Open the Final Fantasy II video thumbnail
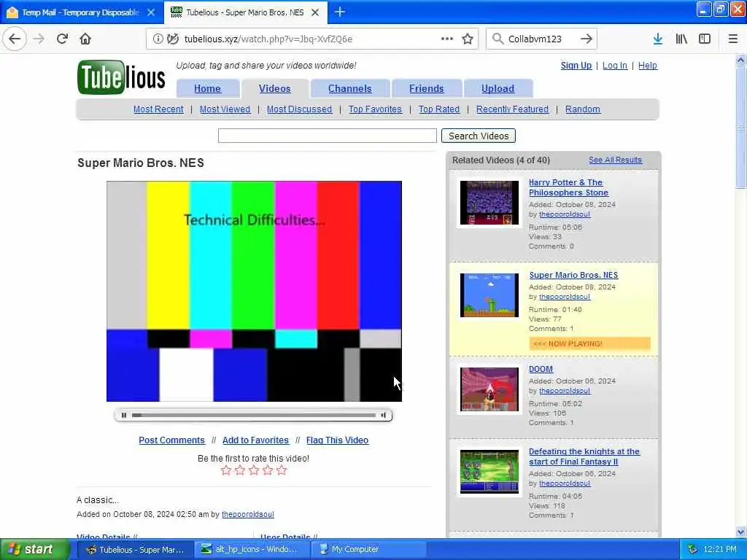 (x=489, y=472)
